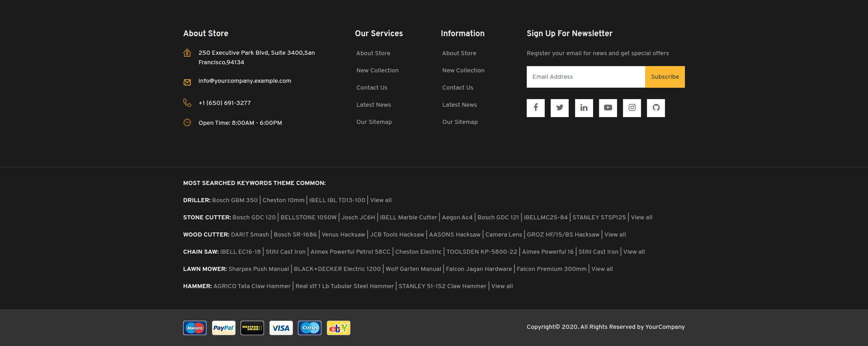
Task: Click the info@yourcompany.example.com email link
Action: pyautogui.click(x=245, y=81)
